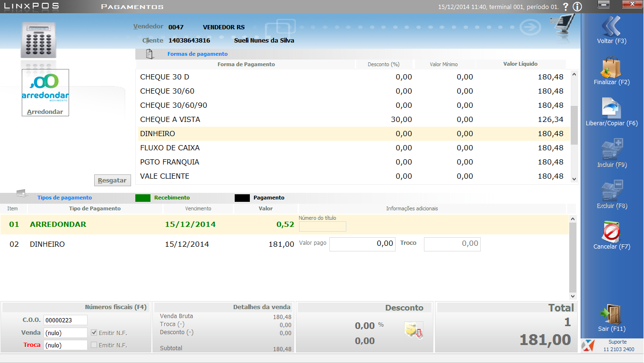Click scroll down arrow of payment forms list
644x363 pixels.
point(574,179)
